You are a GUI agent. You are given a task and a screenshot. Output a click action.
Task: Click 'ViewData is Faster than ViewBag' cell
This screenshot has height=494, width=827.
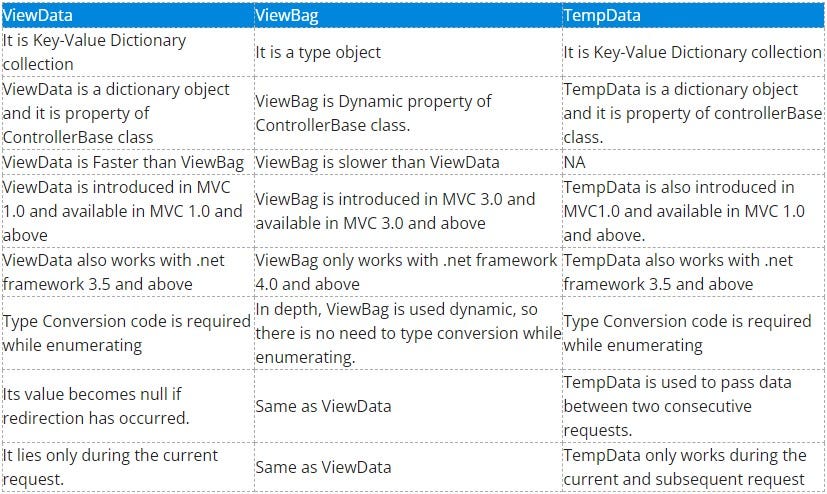click(128, 162)
